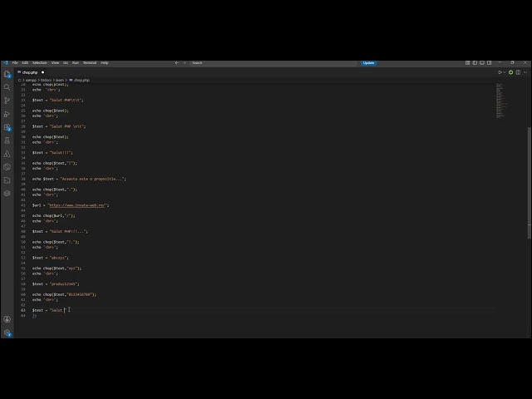Image resolution: width=532 pixels, height=399 pixels.
Task: Click the "produs12345" string on line 58
Action: point(63,284)
